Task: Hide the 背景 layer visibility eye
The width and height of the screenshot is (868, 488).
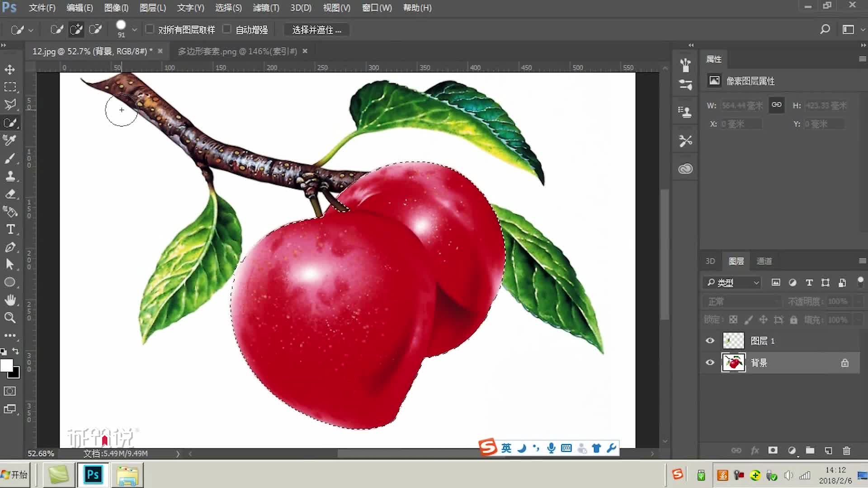Action: click(x=710, y=362)
